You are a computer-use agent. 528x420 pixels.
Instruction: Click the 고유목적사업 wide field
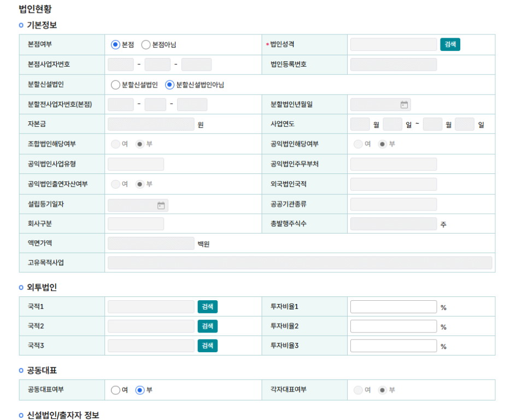pyautogui.click(x=300, y=262)
